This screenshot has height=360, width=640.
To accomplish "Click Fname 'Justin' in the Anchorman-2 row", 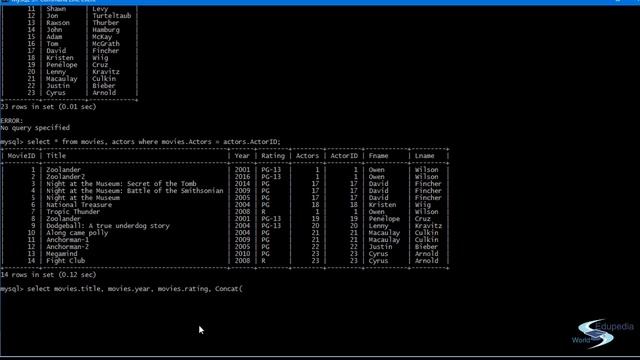I will (380, 247).
